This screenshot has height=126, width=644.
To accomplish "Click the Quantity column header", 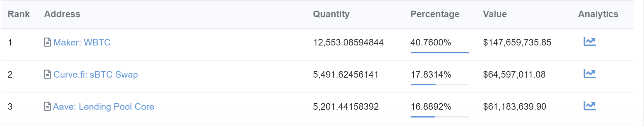I will [x=331, y=14].
